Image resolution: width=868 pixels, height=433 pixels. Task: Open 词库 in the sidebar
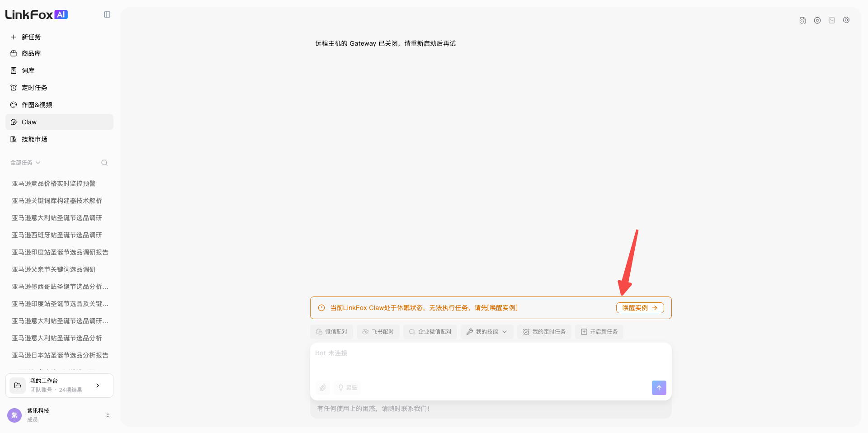59,71
